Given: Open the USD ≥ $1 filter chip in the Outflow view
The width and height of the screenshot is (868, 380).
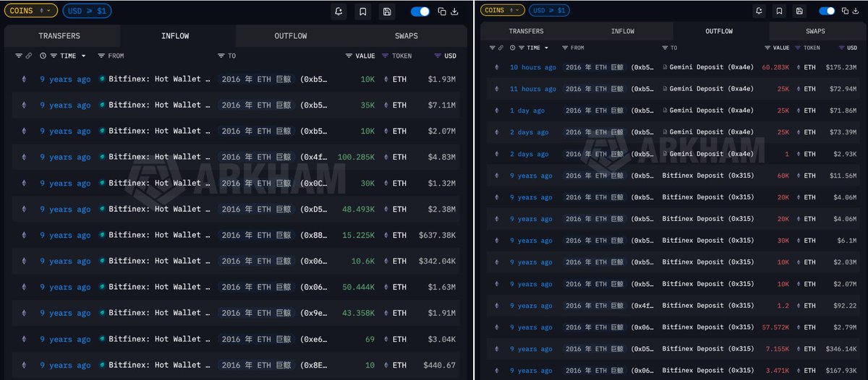Looking at the screenshot, I should pyautogui.click(x=549, y=10).
